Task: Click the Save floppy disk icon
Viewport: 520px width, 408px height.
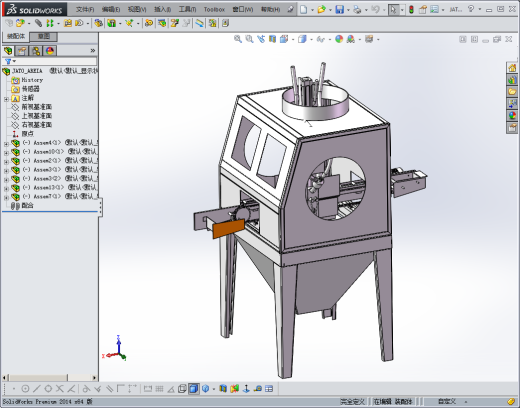Action: coord(339,9)
